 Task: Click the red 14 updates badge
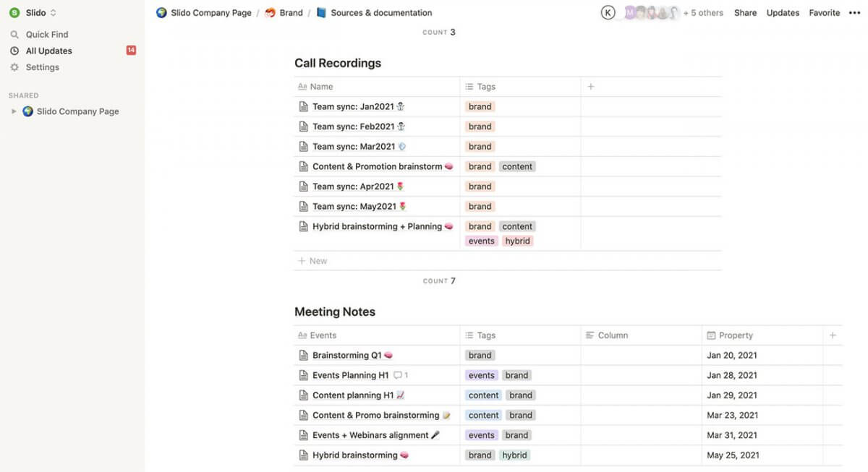coord(131,51)
